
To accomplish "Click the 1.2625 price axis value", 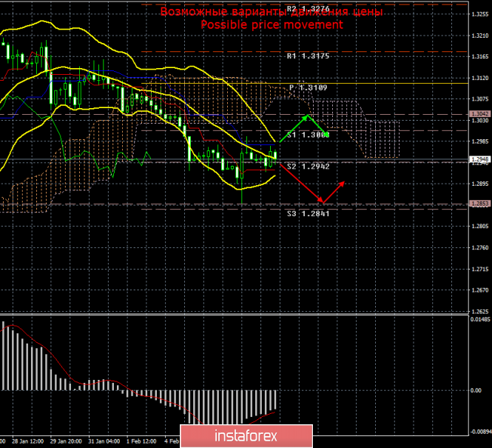I will point(480,312).
